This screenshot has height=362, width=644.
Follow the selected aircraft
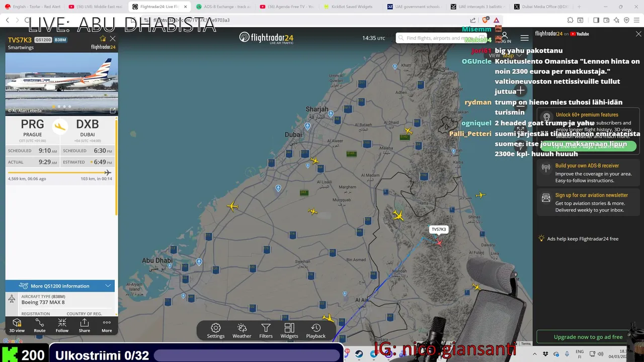click(x=62, y=325)
